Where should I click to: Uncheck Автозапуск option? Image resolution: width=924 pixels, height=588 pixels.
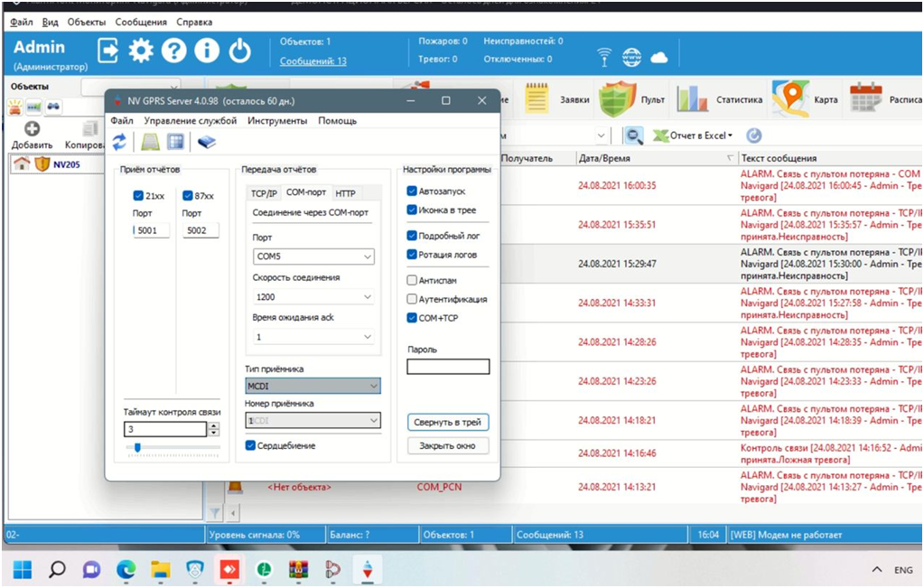(x=412, y=191)
